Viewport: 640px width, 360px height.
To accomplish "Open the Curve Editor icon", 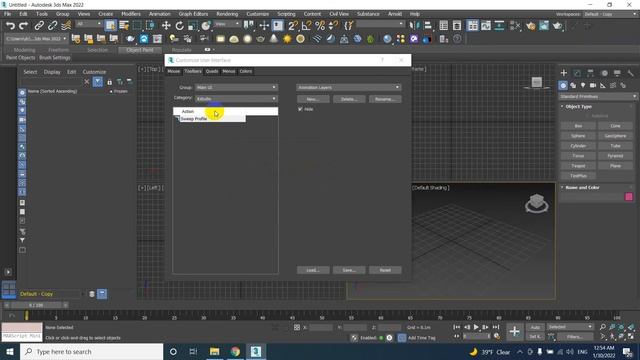I will point(486,26).
